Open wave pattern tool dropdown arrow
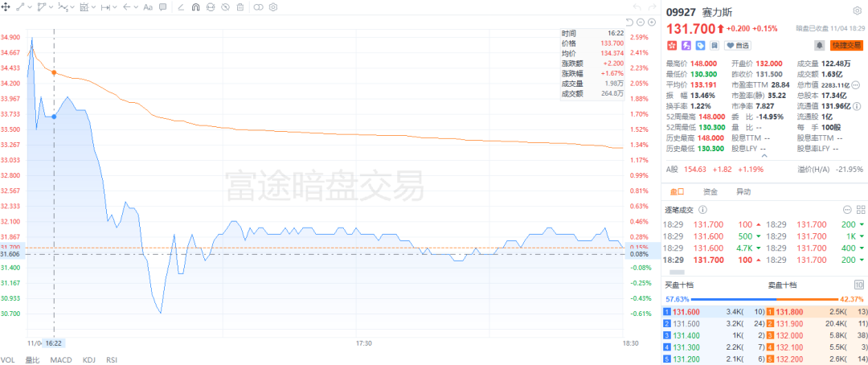 (72, 7)
